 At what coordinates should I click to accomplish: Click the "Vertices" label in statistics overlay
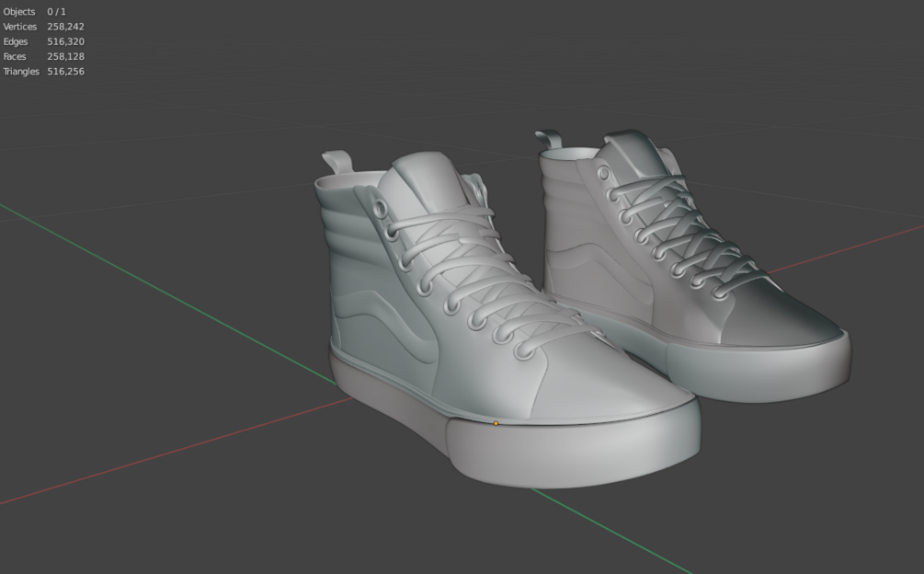point(20,27)
